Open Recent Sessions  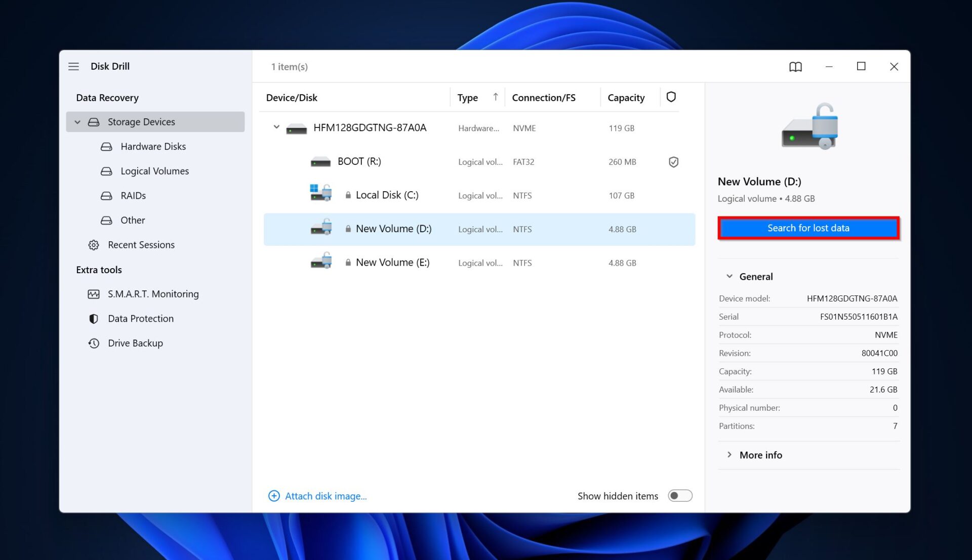point(141,244)
